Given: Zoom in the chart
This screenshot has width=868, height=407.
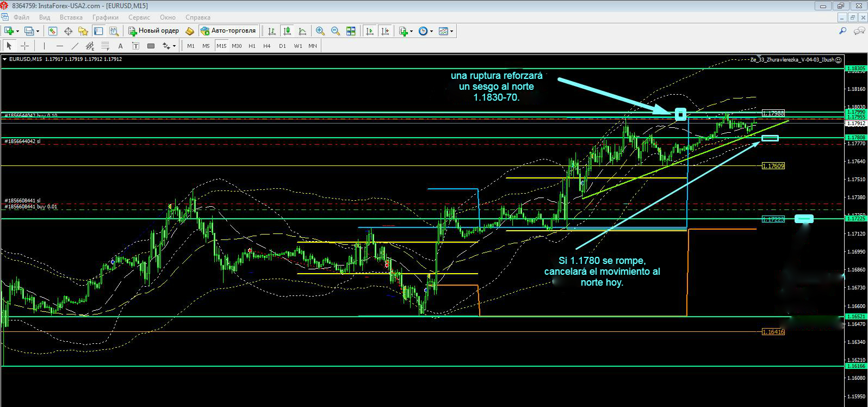Looking at the screenshot, I should coord(320,31).
